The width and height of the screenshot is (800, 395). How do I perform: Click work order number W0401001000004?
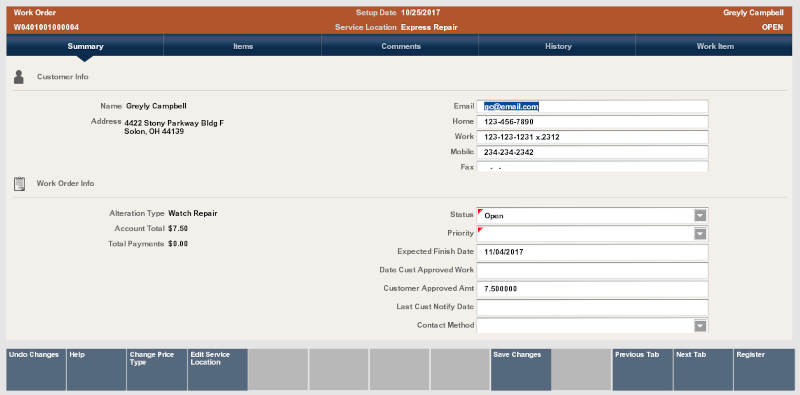pyautogui.click(x=46, y=28)
